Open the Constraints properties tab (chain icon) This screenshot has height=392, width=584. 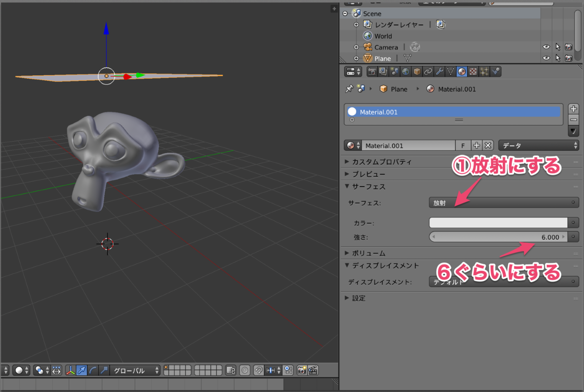click(428, 71)
